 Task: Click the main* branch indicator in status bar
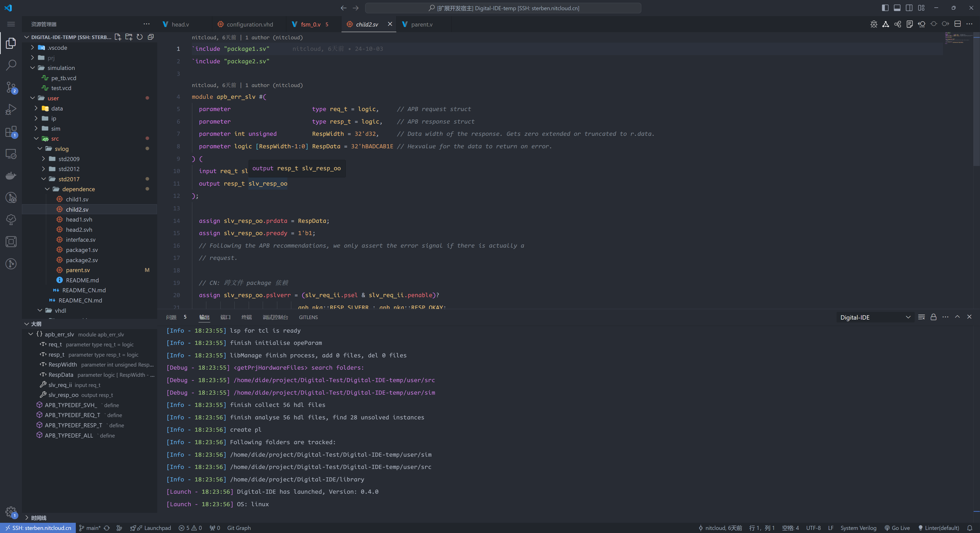(x=90, y=528)
